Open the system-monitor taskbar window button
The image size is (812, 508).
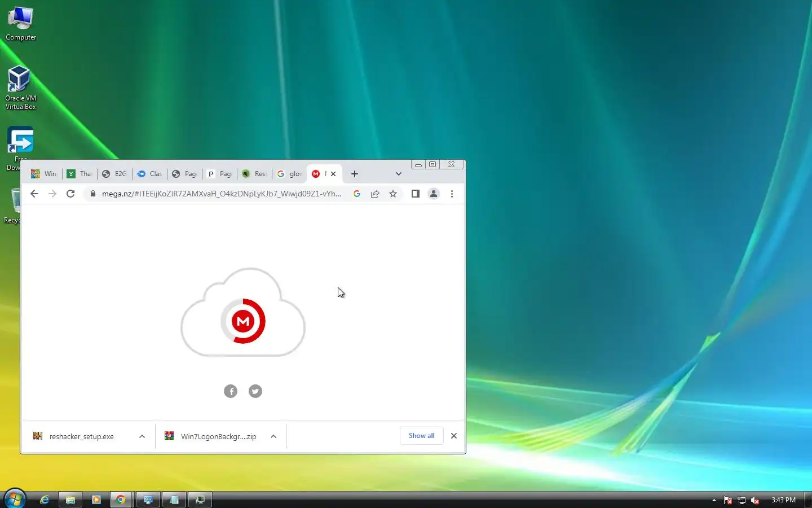point(200,500)
